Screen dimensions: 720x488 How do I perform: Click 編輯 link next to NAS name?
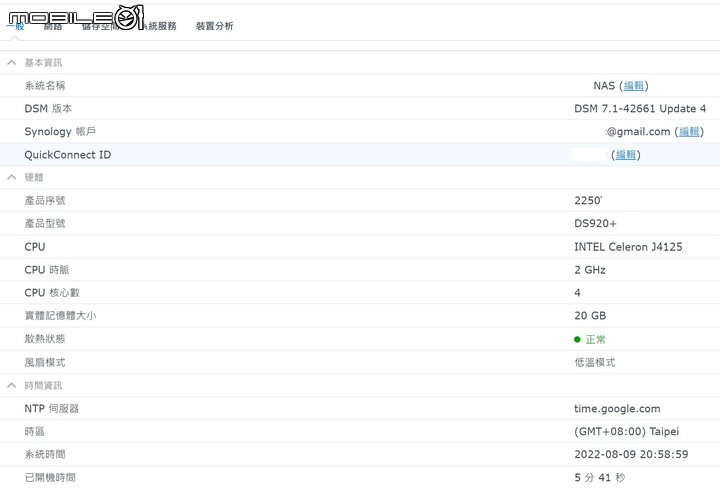(x=634, y=86)
